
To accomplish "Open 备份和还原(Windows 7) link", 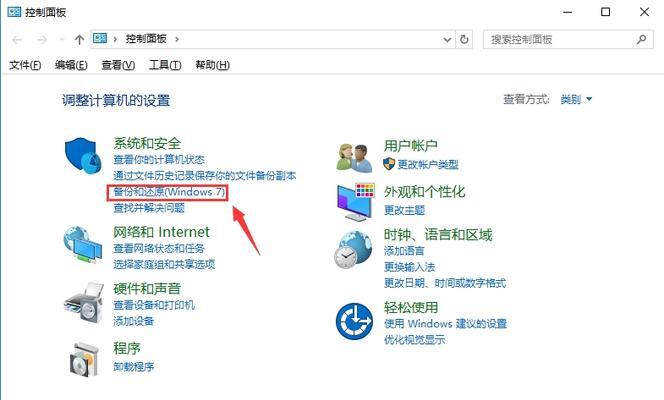I will coord(169,192).
